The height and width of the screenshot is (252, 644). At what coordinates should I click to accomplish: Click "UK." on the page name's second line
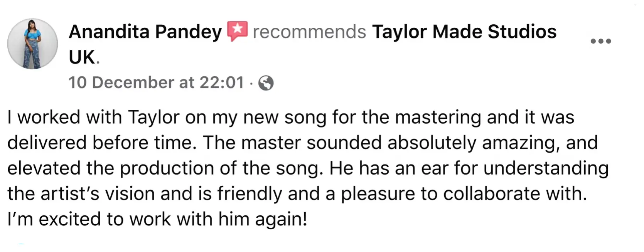tap(83, 57)
